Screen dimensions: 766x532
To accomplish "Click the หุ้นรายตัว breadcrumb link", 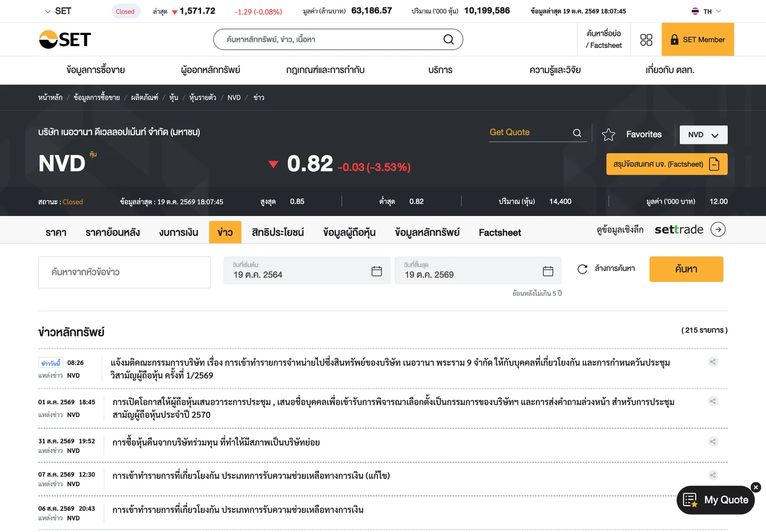I will pyautogui.click(x=203, y=98).
